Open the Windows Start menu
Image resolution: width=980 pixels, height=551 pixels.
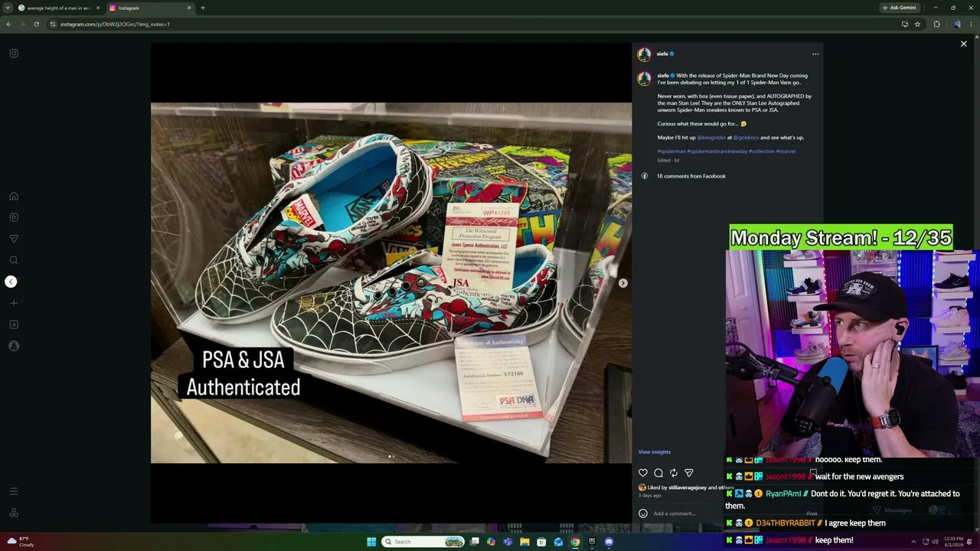(x=371, y=542)
